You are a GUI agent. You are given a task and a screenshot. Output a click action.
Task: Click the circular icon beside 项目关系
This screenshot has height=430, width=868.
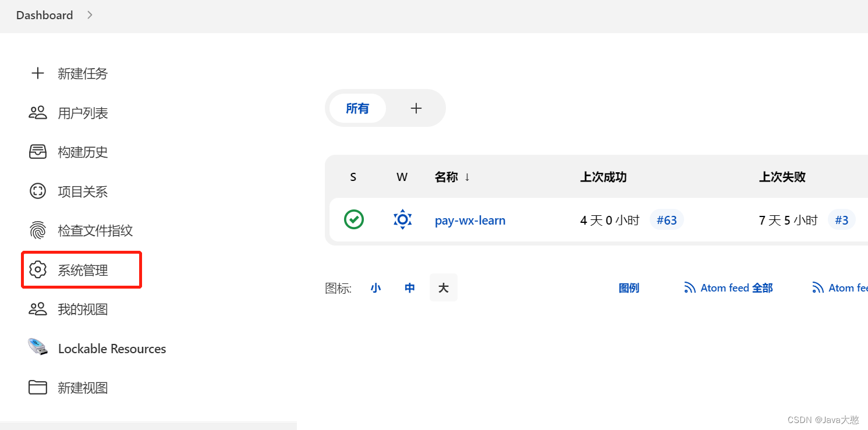pos(38,191)
